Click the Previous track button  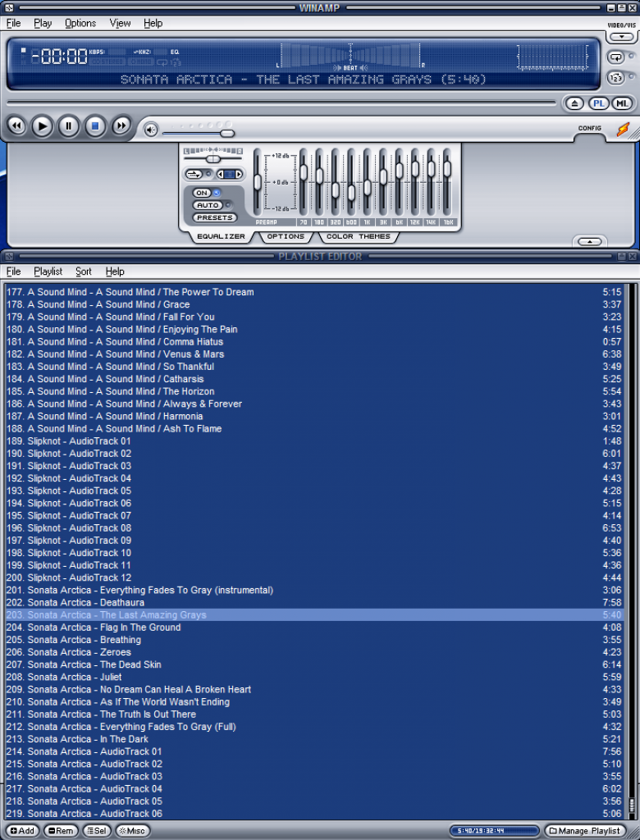pyautogui.click(x=16, y=126)
